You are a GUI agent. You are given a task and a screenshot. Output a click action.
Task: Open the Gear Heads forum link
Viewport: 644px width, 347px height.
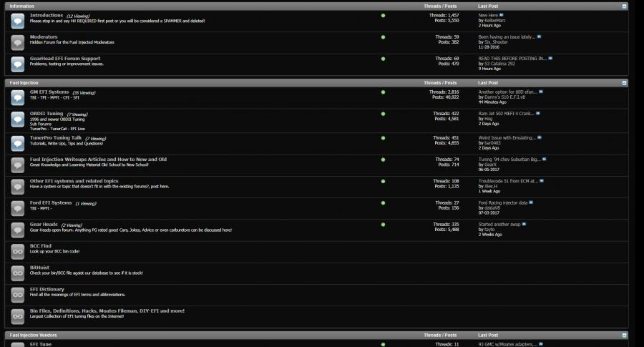tap(44, 225)
